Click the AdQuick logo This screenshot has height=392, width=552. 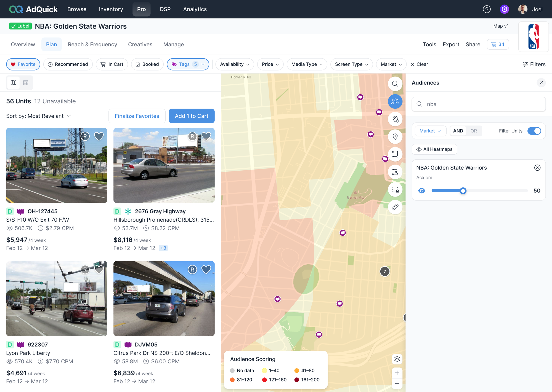coord(33,9)
